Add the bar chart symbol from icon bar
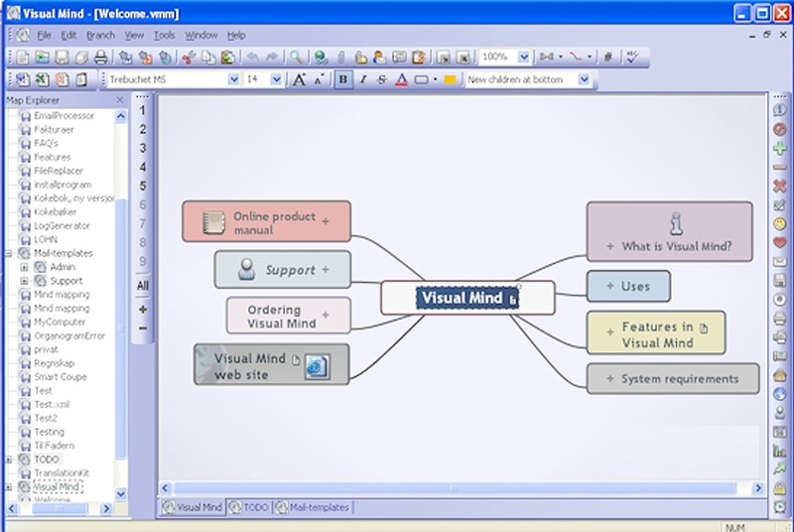The image size is (794, 532). [x=780, y=450]
